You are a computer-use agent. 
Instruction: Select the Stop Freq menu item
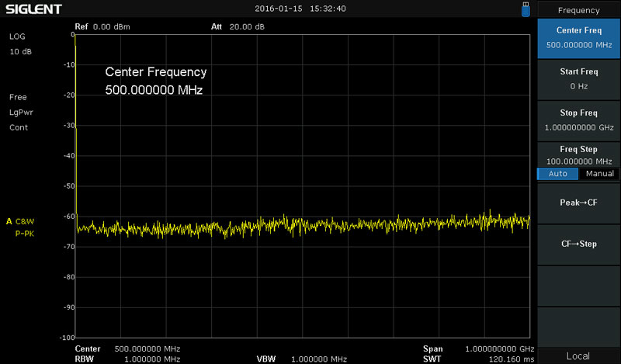pyautogui.click(x=578, y=119)
